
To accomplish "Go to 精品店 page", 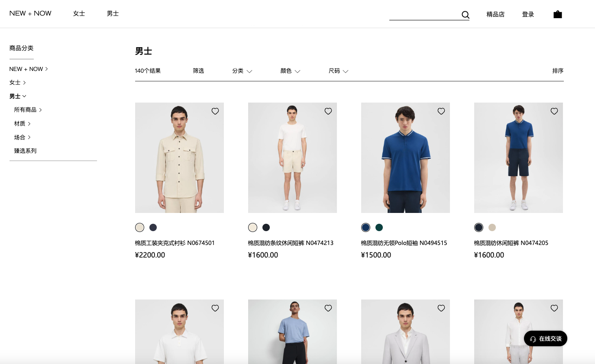I will click(495, 14).
